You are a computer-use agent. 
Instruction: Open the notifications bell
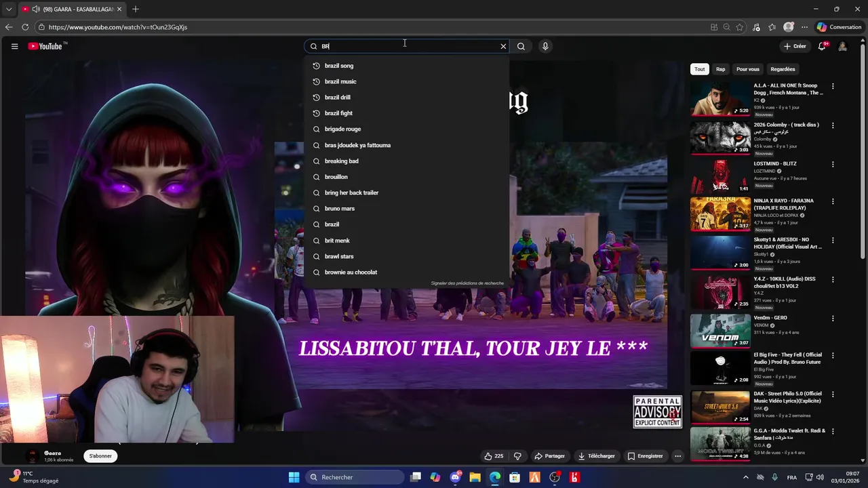point(822,46)
